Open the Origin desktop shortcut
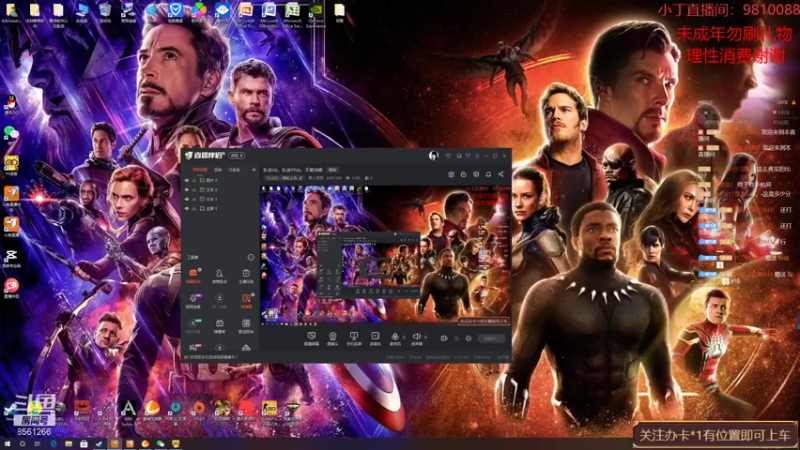800x450 pixels. (199, 410)
